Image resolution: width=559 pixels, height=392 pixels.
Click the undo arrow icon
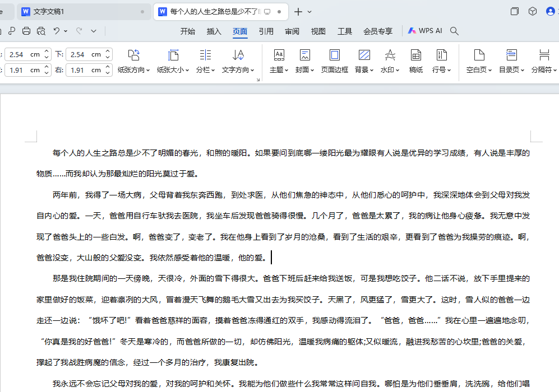point(56,31)
